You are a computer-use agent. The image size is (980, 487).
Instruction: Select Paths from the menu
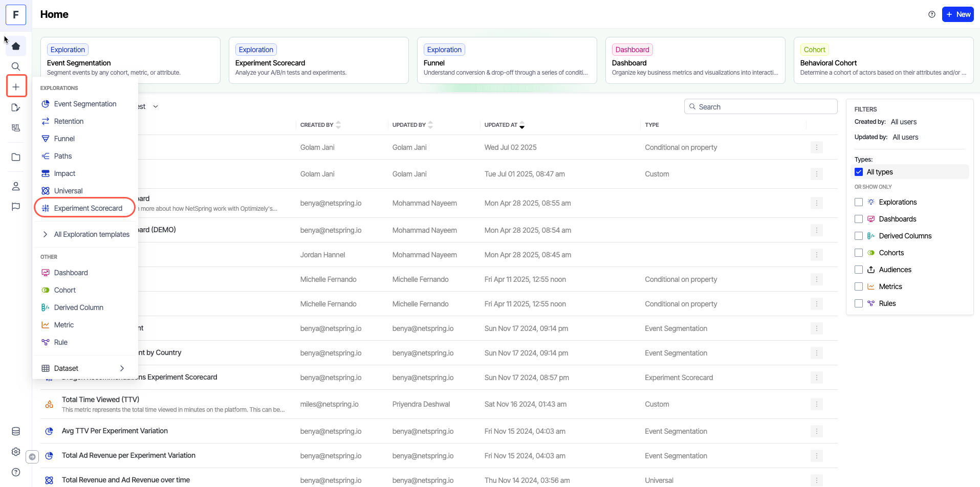(85, 156)
